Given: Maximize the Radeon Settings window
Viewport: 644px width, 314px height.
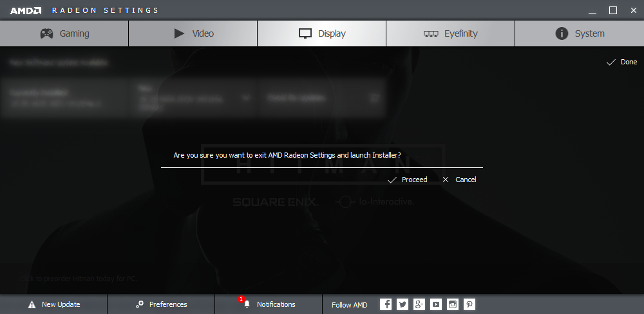Looking at the screenshot, I should [612, 10].
